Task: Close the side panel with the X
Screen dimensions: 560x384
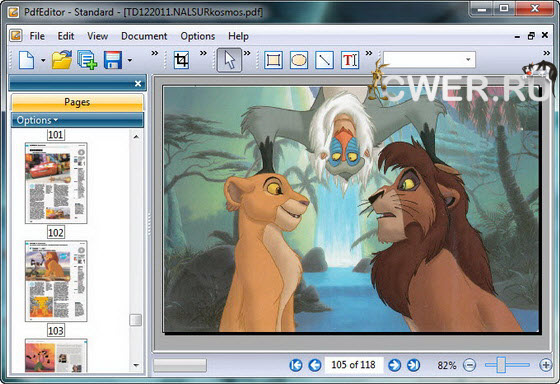Action: [138, 84]
